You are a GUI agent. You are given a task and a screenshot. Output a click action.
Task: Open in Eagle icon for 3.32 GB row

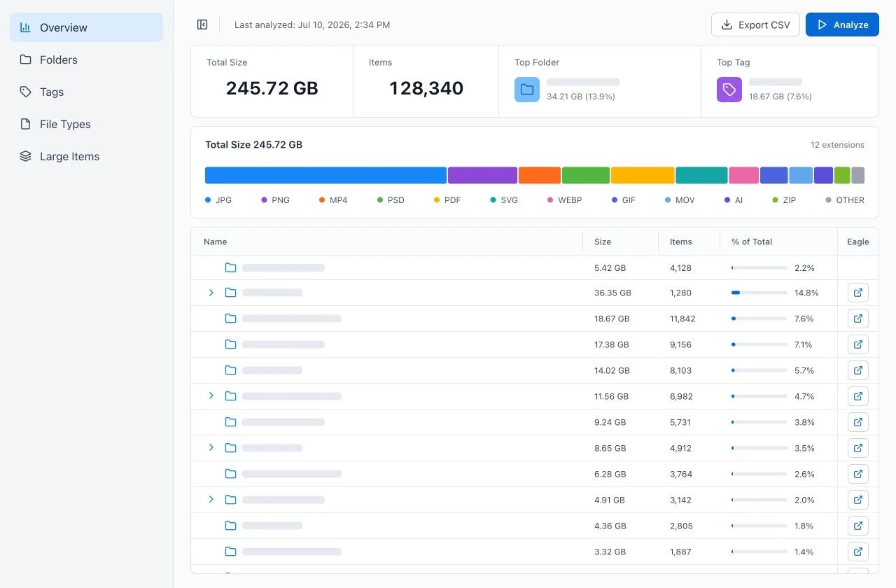pos(858,552)
